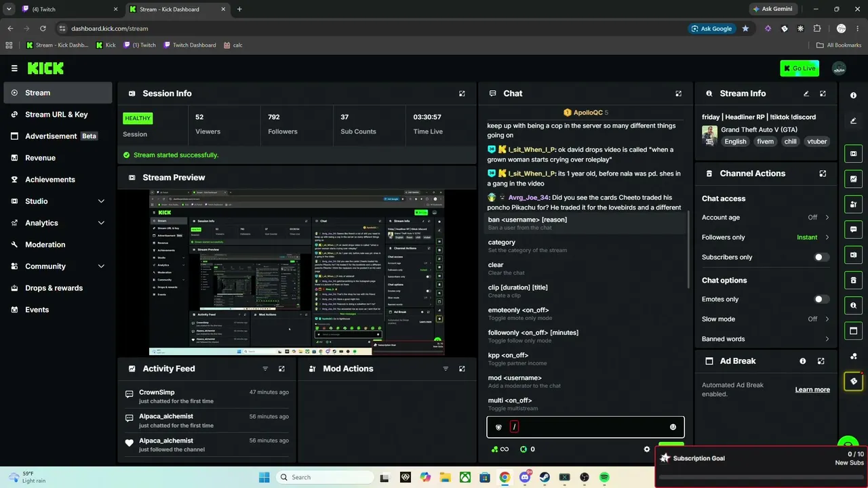Click Ask Google in address bar
The height and width of the screenshot is (488, 868).
[712, 28]
